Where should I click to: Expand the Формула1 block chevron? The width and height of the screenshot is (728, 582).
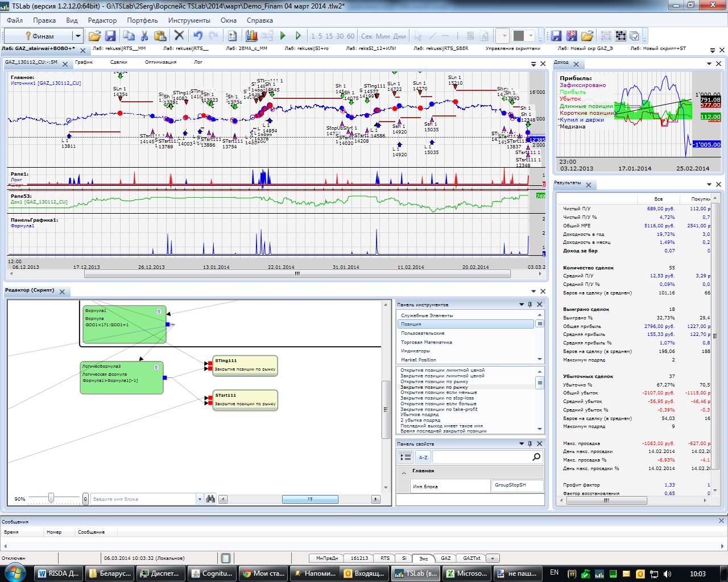click(159, 311)
